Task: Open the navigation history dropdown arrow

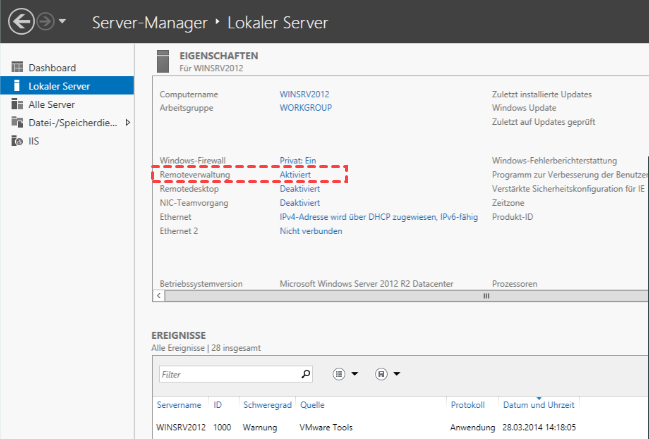Action: [64, 22]
